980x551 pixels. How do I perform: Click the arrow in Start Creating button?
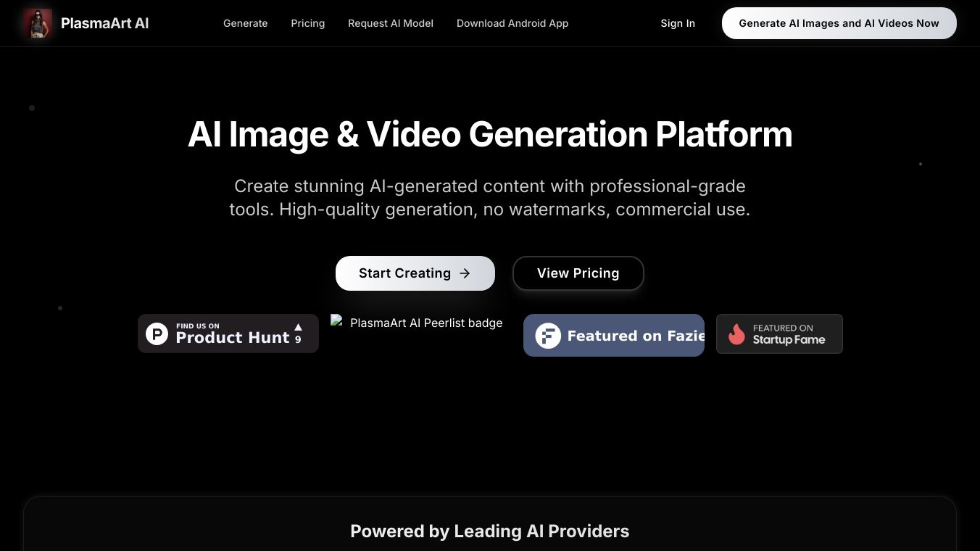pos(465,273)
